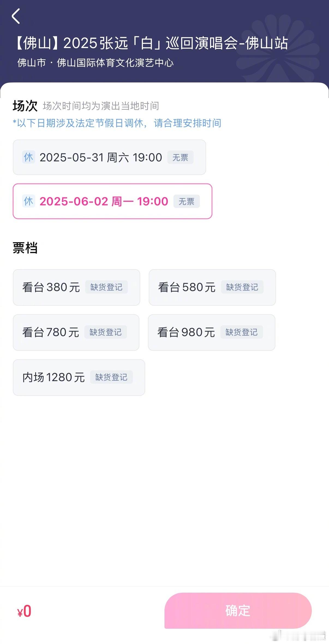Viewport: 329px width, 644px height.
Task: Choose the 看台580元 ticket tier
Action: click(x=212, y=287)
